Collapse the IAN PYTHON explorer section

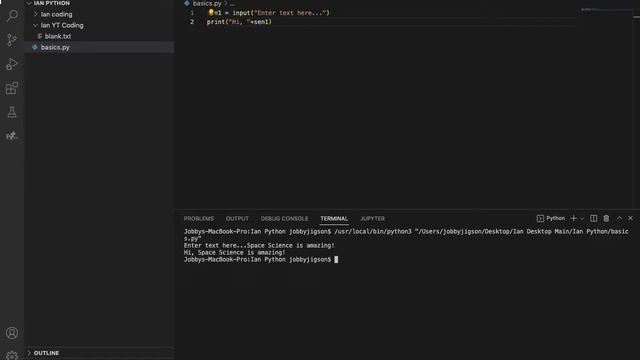click(x=29, y=3)
